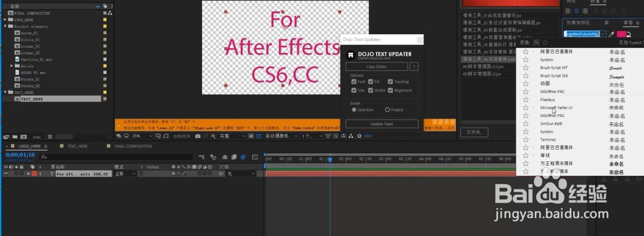Click the Interpret Footage icon in the Project panel footer

click(6, 137)
